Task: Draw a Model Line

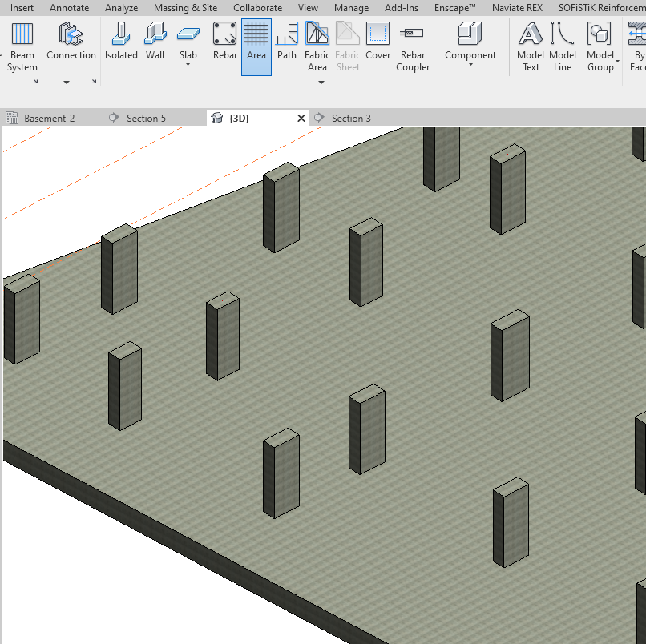Action: click(x=563, y=46)
